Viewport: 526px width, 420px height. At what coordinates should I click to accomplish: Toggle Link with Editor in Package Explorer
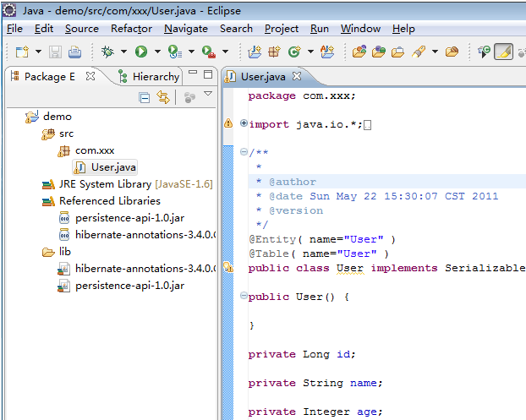(162, 98)
